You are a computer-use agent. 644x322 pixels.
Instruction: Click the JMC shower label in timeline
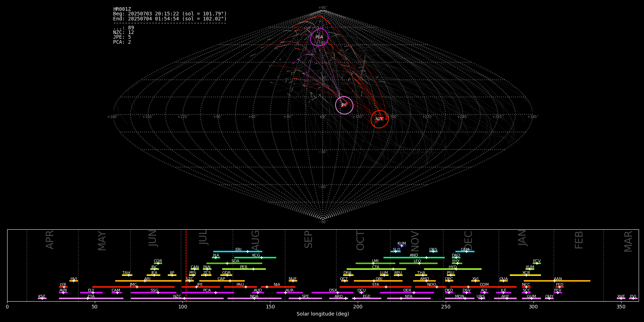point(133,285)
